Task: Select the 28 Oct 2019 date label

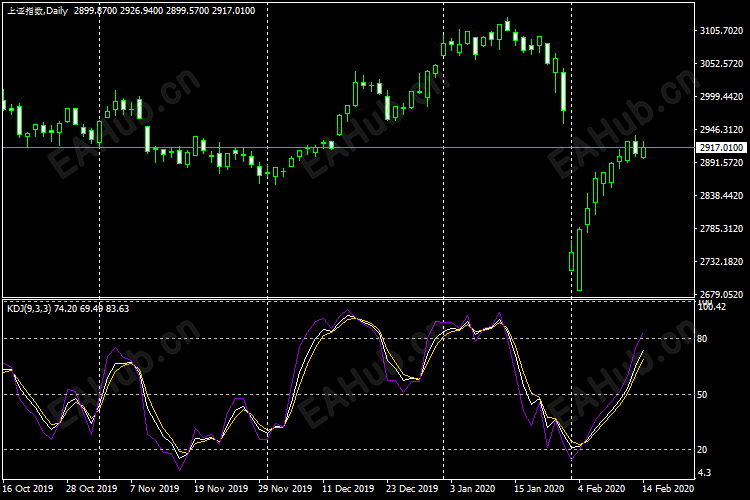Action: (x=91, y=489)
